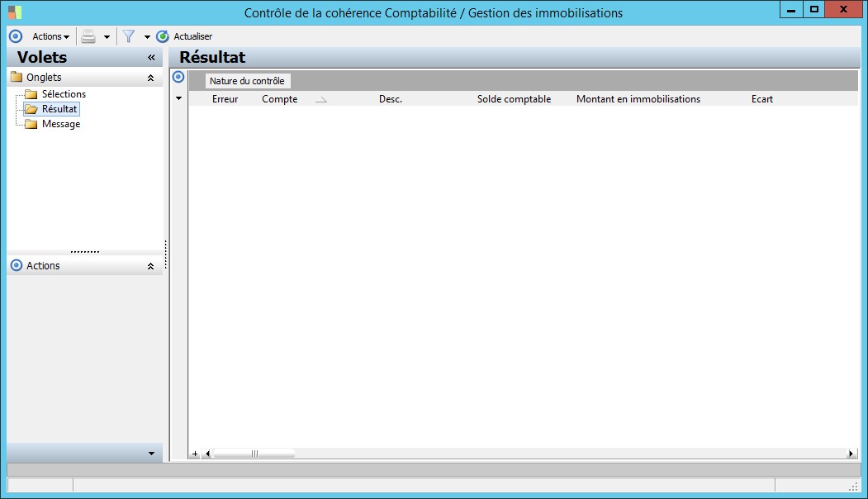The image size is (868, 499).
Task: Minimize the window
Action: point(791,9)
